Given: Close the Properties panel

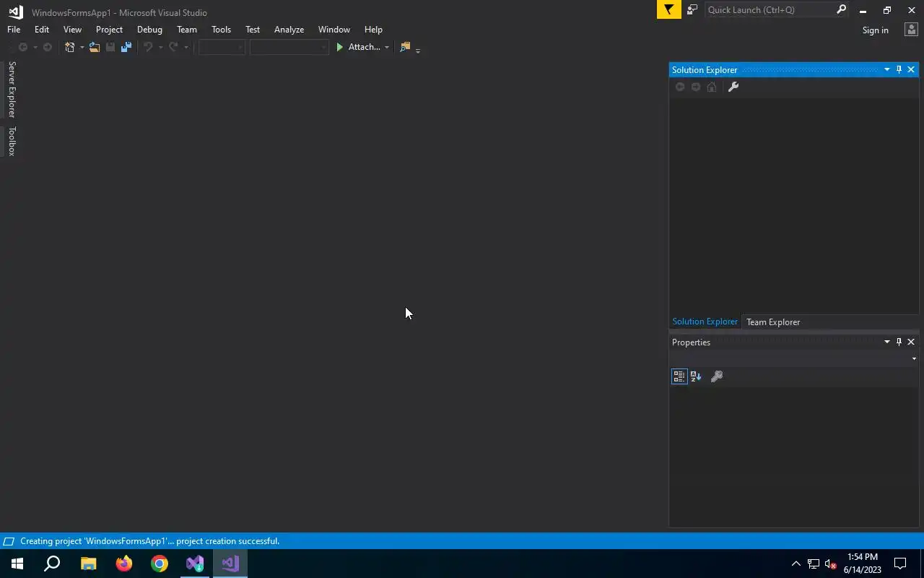Looking at the screenshot, I should click(911, 342).
